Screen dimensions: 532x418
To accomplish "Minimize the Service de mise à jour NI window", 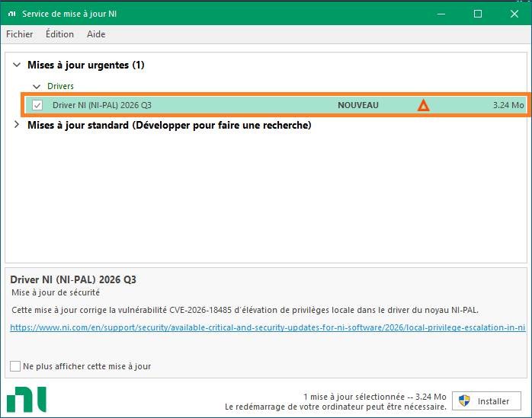I will tap(441, 14).
